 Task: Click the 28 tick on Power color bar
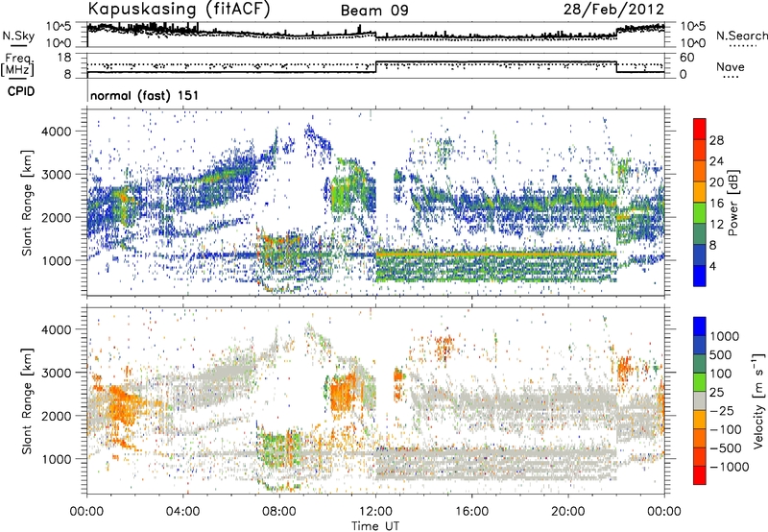[716, 140]
